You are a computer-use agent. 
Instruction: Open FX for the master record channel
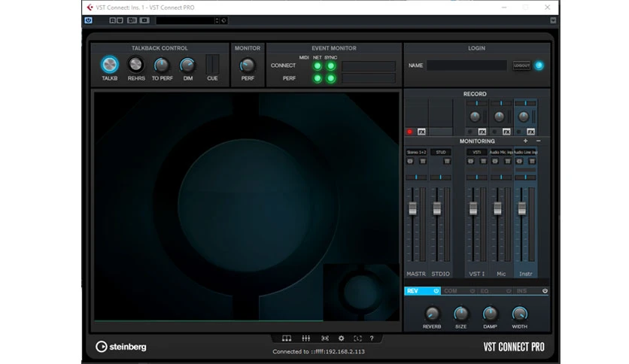pos(421,132)
